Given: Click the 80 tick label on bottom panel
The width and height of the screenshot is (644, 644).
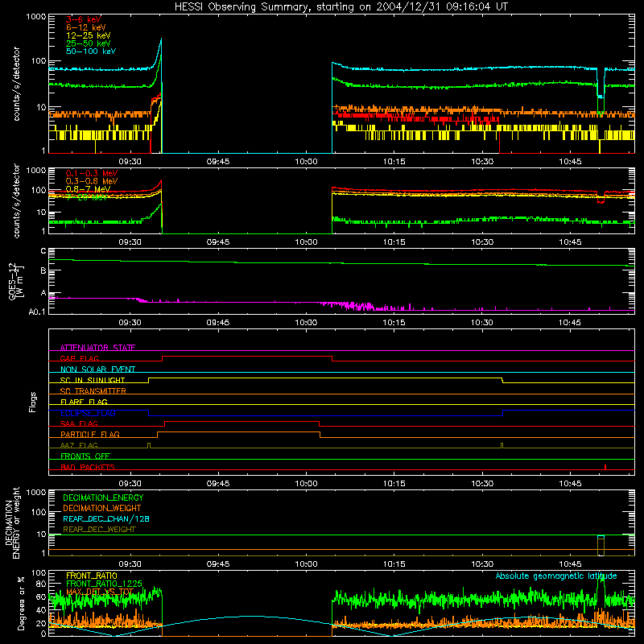Looking at the screenshot, I should click(42, 584).
